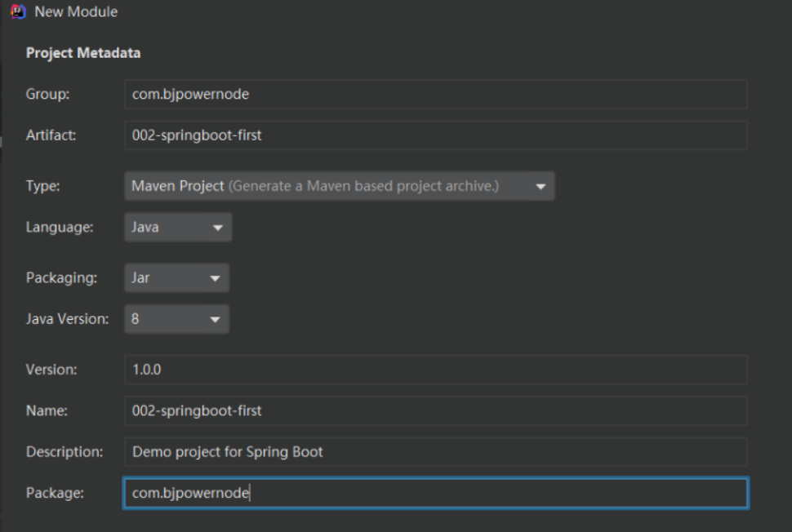This screenshot has height=532, width=792.
Task: Focus the Description field for Spring Boot
Action: click(x=435, y=451)
